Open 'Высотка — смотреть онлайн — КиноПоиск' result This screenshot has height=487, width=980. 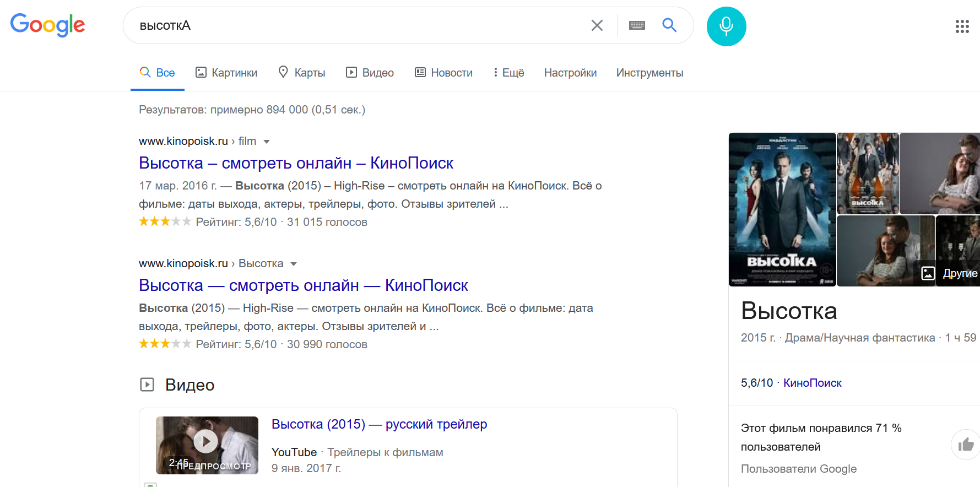tap(304, 285)
